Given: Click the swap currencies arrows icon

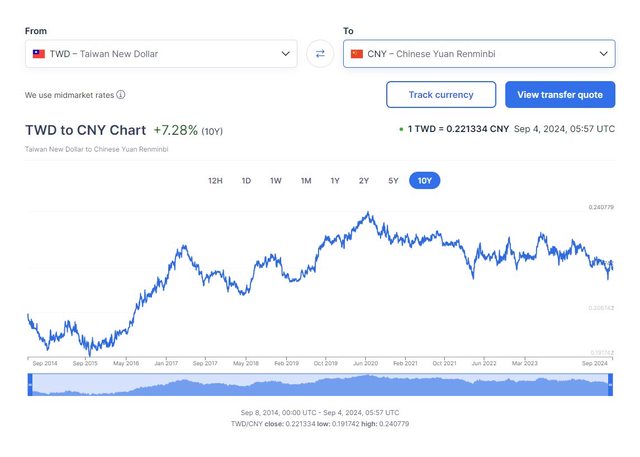Looking at the screenshot, I should [320, 54].
